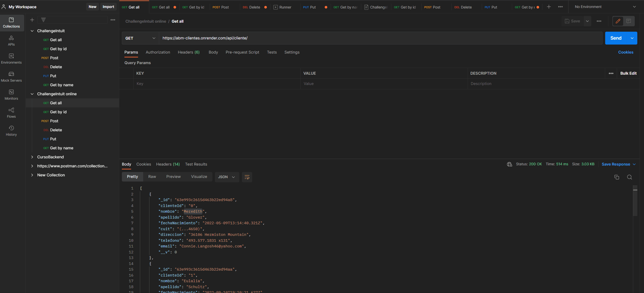Click the copy response icon

coord(616,177)
